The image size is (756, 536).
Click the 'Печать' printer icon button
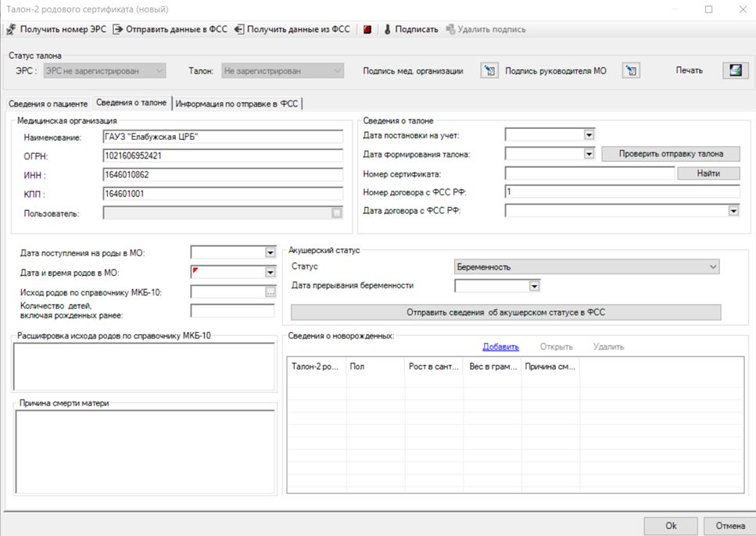(x=735, y=70)
